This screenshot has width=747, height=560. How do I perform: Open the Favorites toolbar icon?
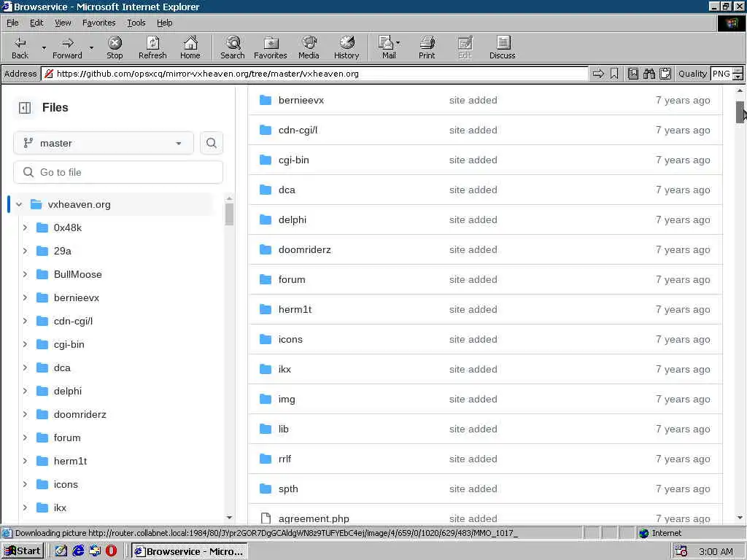(x=271, y=47)
